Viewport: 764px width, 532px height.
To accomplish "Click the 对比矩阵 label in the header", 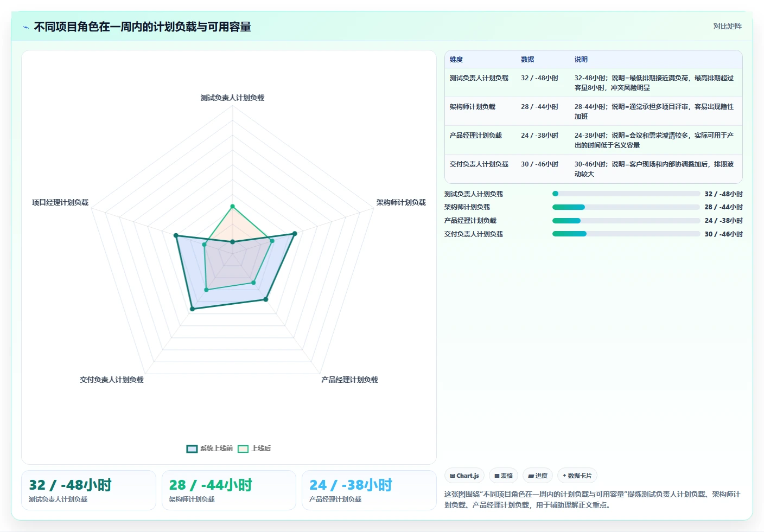I will point(727,26).
